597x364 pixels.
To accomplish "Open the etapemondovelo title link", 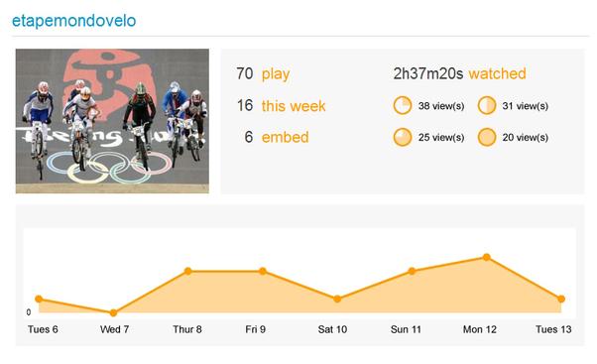I will pos(73,21).
